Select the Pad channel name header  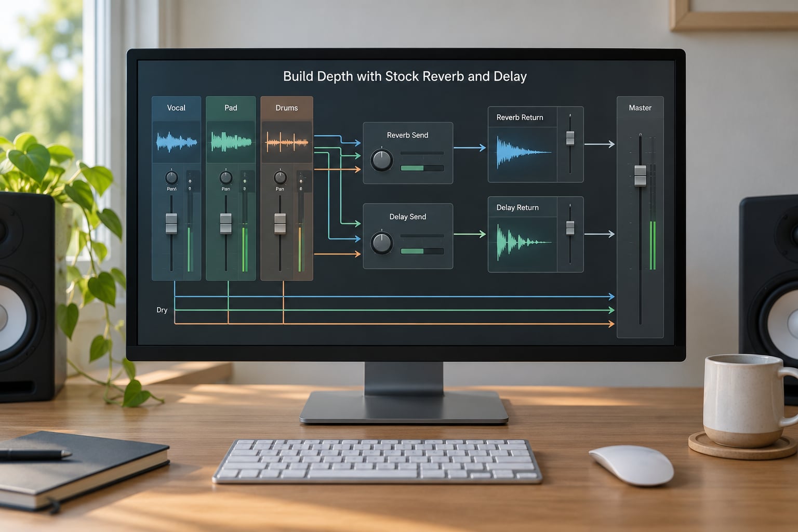pos(231,108)
